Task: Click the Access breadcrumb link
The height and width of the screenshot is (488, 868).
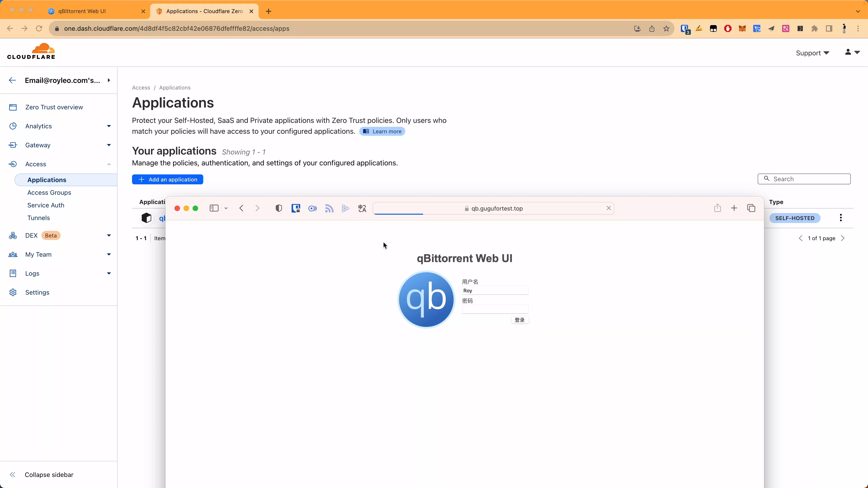Action: coord(141,88)
